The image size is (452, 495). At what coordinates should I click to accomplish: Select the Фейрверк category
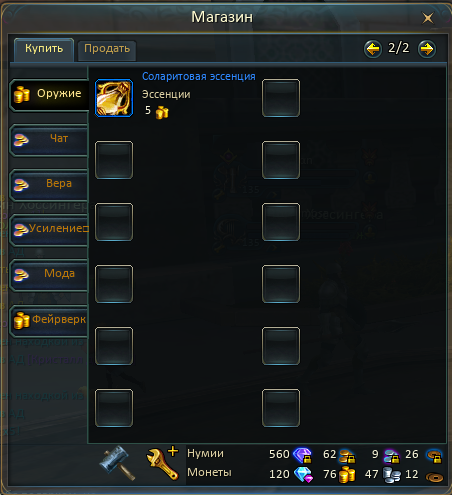49,320
